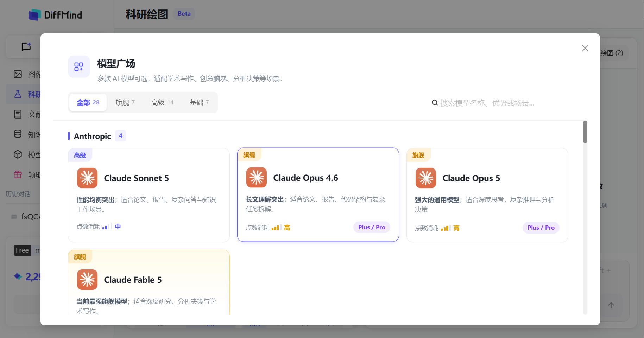Screen dimensions: 644x338
Task: Click the cube 模型 sidebar icon
Action: (x=18, y=154)
